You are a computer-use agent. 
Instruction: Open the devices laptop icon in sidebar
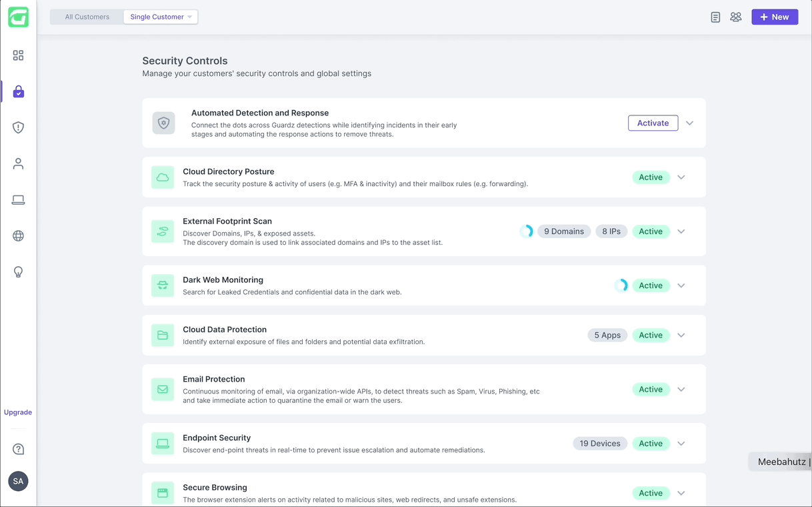point(18,199)
